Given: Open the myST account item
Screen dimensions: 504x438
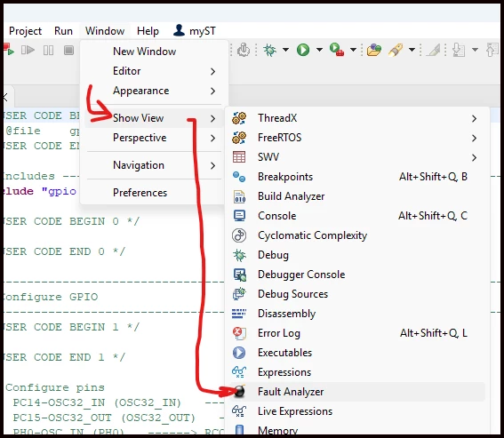Looking at the screenshot, I should pyautogui.click(x=194, y=31).
